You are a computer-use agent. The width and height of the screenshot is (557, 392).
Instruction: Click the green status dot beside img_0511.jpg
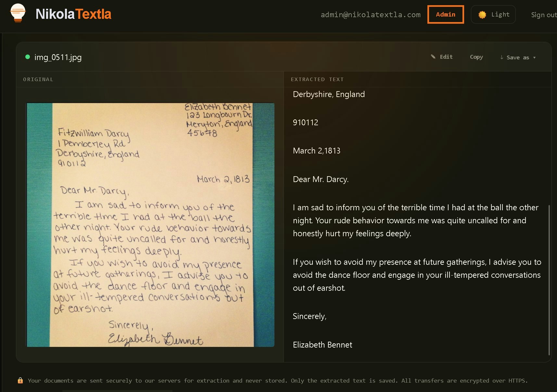[x=27, y=56]
